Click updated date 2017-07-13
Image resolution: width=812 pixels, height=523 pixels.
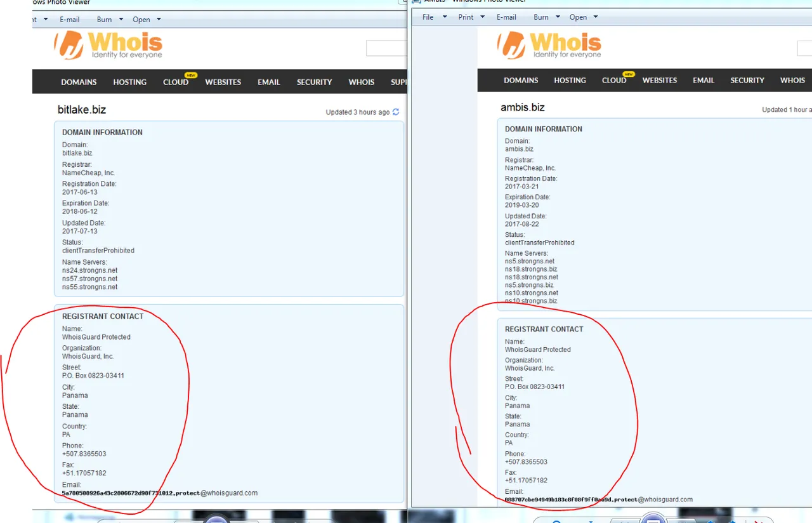click(80, 231)
